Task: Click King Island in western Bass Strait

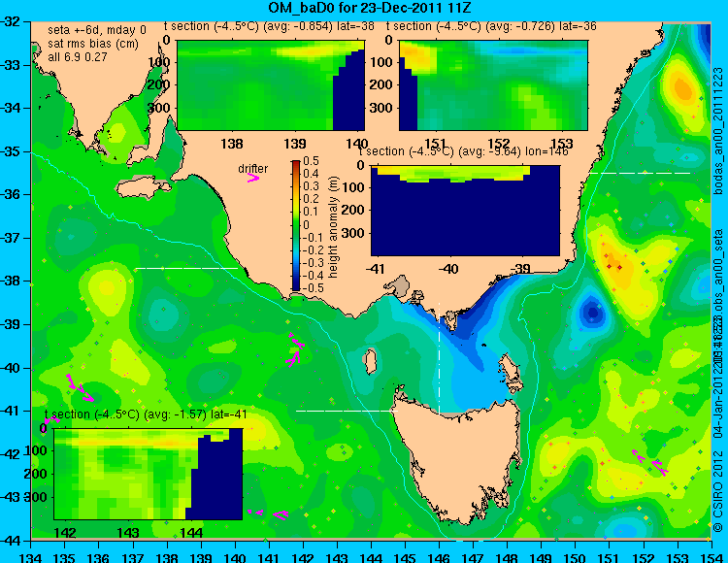Action: tap(370, 362)
